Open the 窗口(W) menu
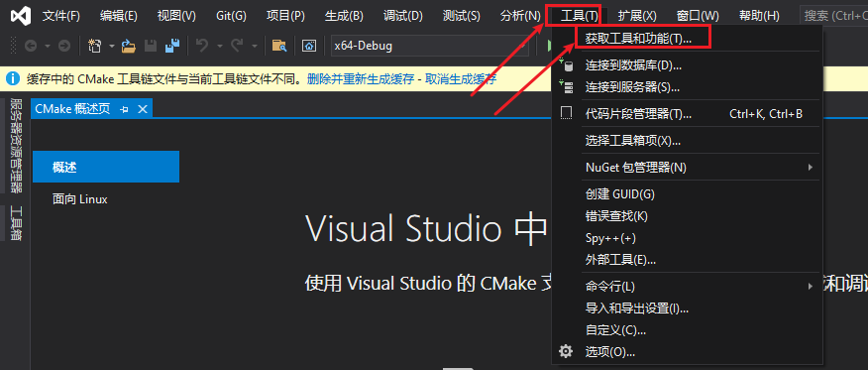The height and width of the screenshot is (370, 868). click(x=698, y=16)
